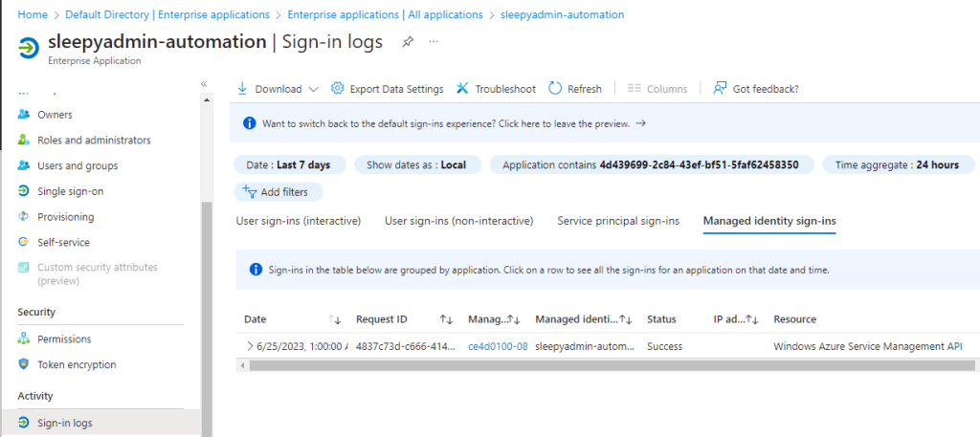Collapse the left sidebar with double chevron
Image resolution: width=980 pixels, height=437 pixels.
tap(204, 84)
